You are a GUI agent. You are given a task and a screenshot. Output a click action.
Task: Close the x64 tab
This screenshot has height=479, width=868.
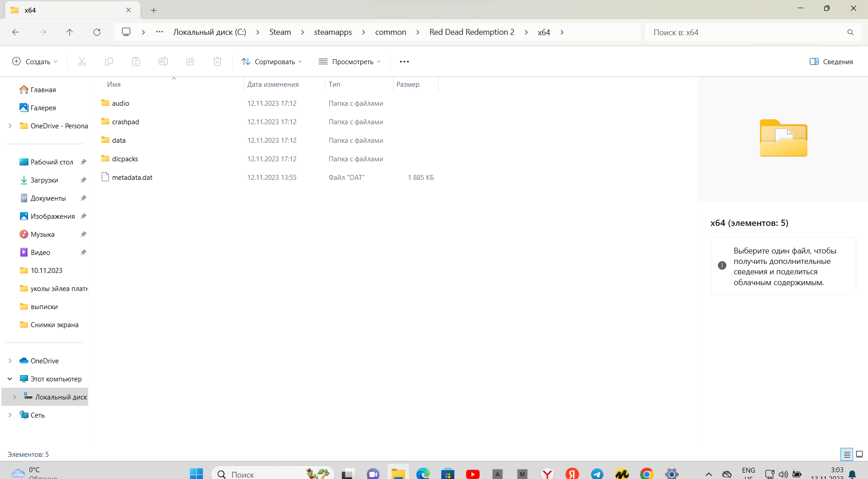128,10
